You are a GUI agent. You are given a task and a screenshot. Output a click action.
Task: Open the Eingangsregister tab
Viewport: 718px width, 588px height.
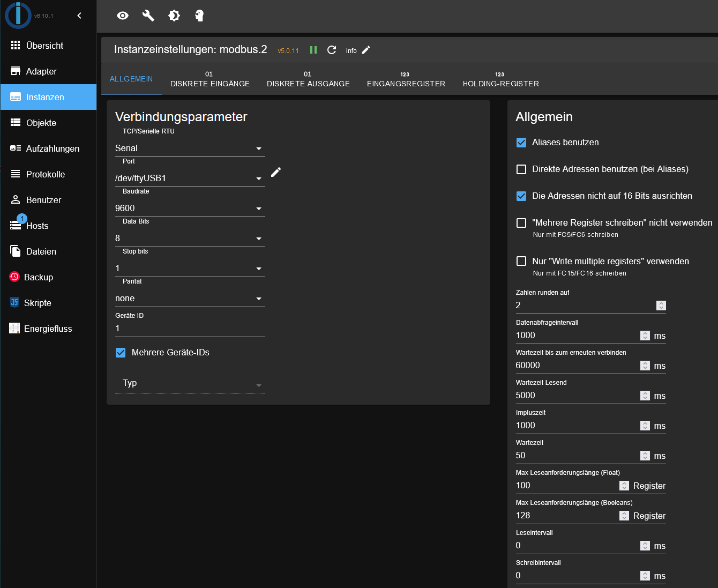tap(406, 79)
